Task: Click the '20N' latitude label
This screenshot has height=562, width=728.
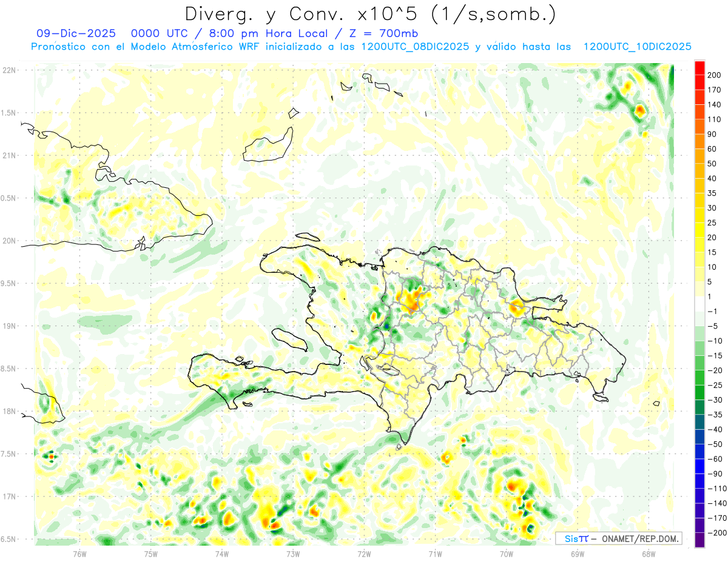Action: pyautogui.click(x=9, y=241)
